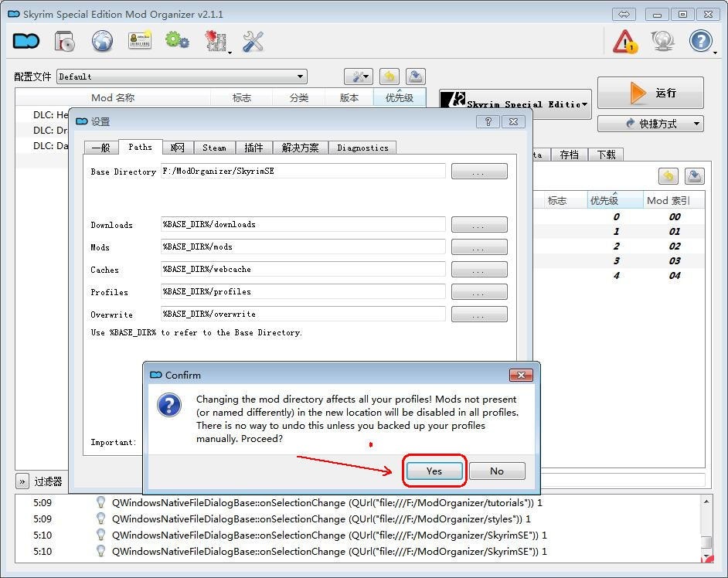Open the Default profile dropdown
Screen dimensions: 728x578
tap(182, 76)
